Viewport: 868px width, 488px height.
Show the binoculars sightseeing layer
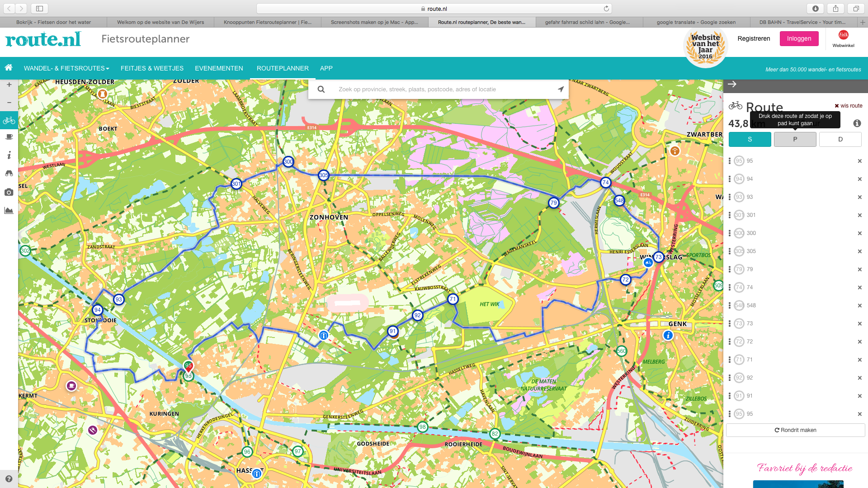pyautogui.click(x=9, y=174)
